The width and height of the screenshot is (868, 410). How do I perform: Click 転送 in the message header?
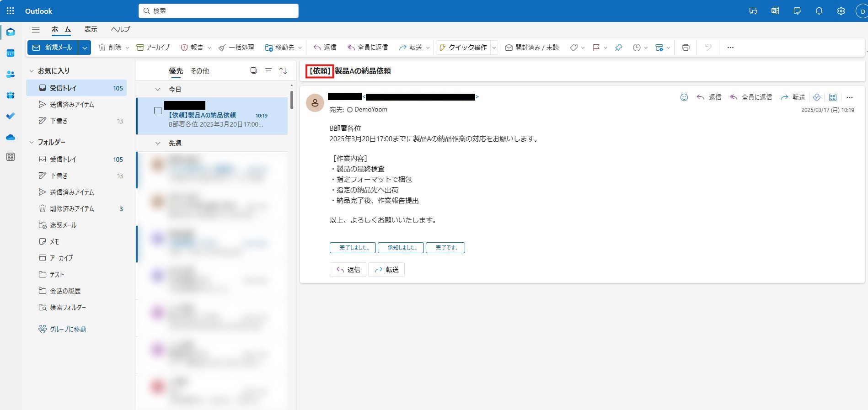coord(793,97)
